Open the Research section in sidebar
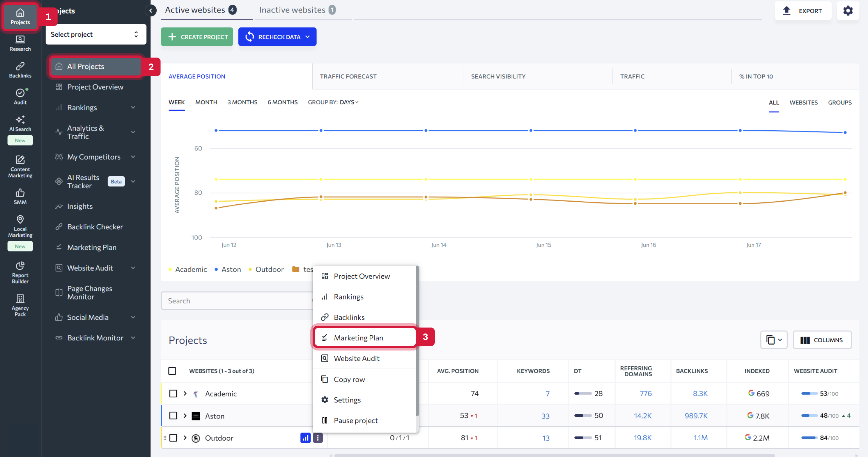The image size is (868, 457). 20,44
